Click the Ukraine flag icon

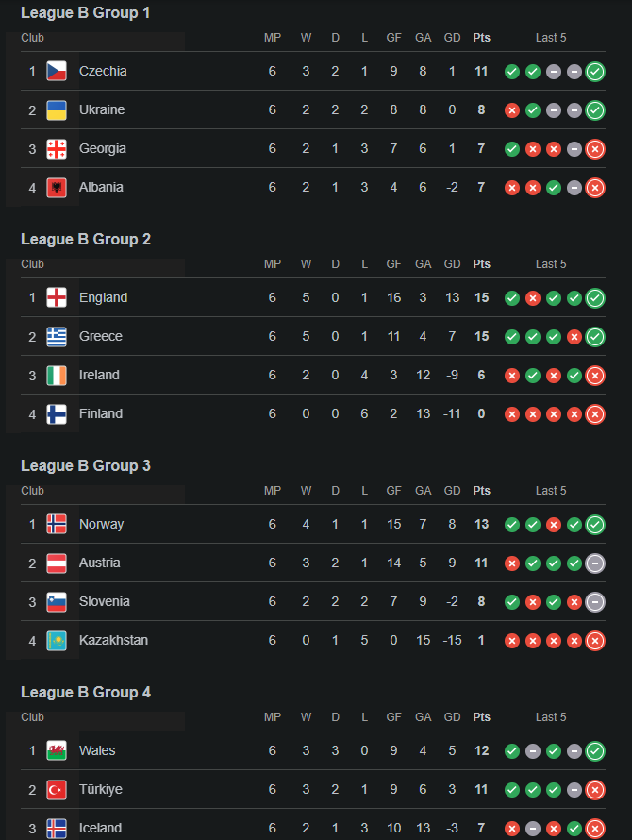click(57, 109)
